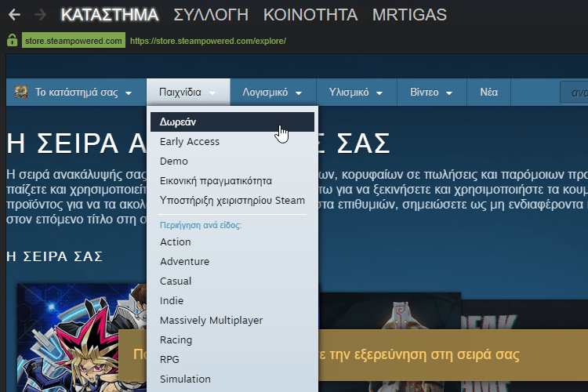Screen dimensions: 588x392
Task: Click the store.steampowered.com site badge
Action: click(x=74, y=41)
